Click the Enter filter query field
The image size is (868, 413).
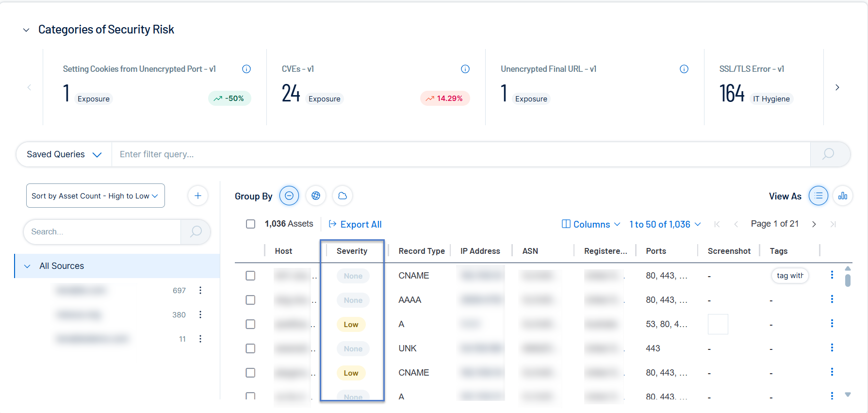461,154
